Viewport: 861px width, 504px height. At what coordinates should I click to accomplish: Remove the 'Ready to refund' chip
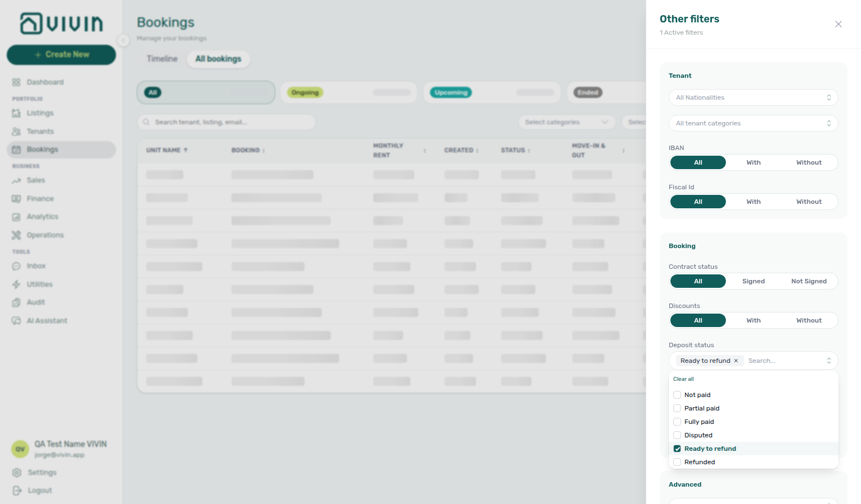[736, 361]
